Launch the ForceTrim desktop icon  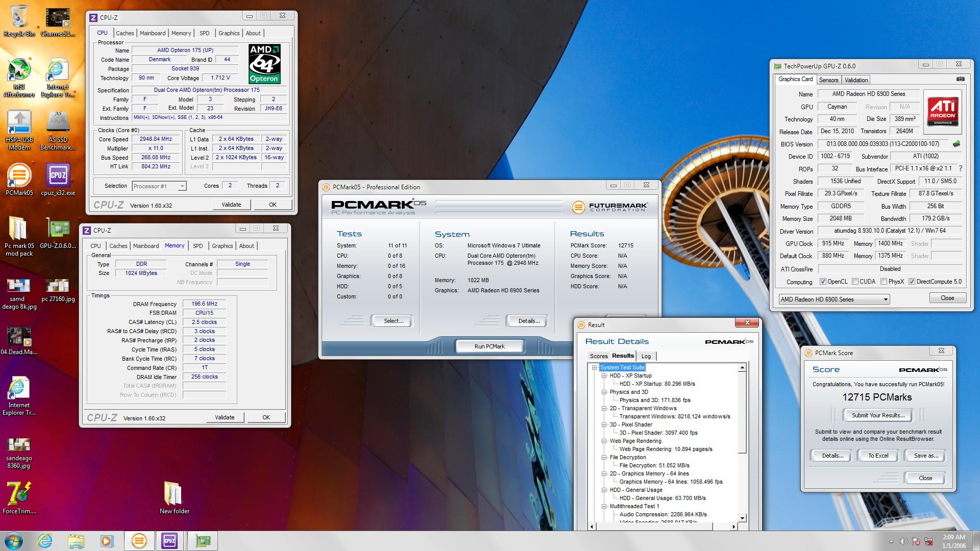[19, 497]
